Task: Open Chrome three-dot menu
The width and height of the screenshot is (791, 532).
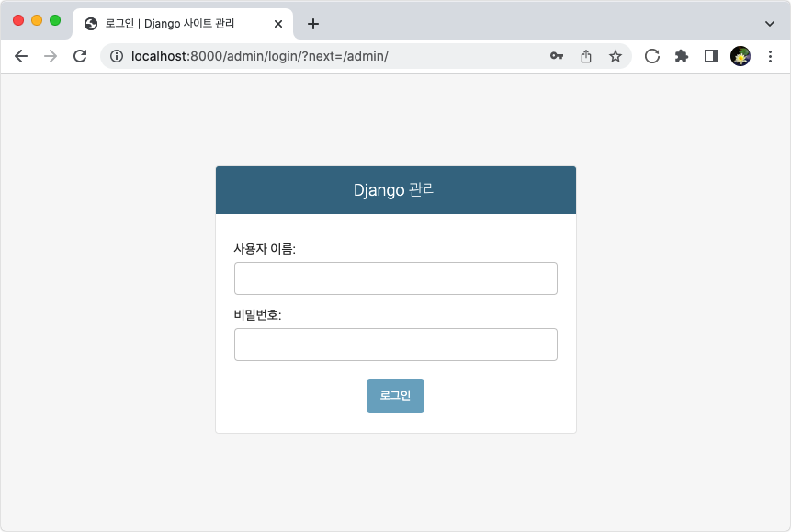Action: (770, 56)
